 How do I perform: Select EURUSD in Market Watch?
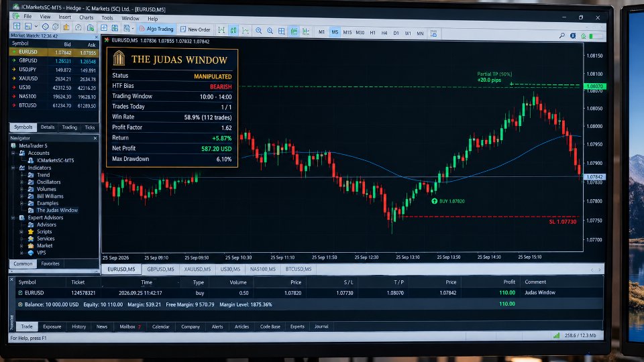coord(54,52)
